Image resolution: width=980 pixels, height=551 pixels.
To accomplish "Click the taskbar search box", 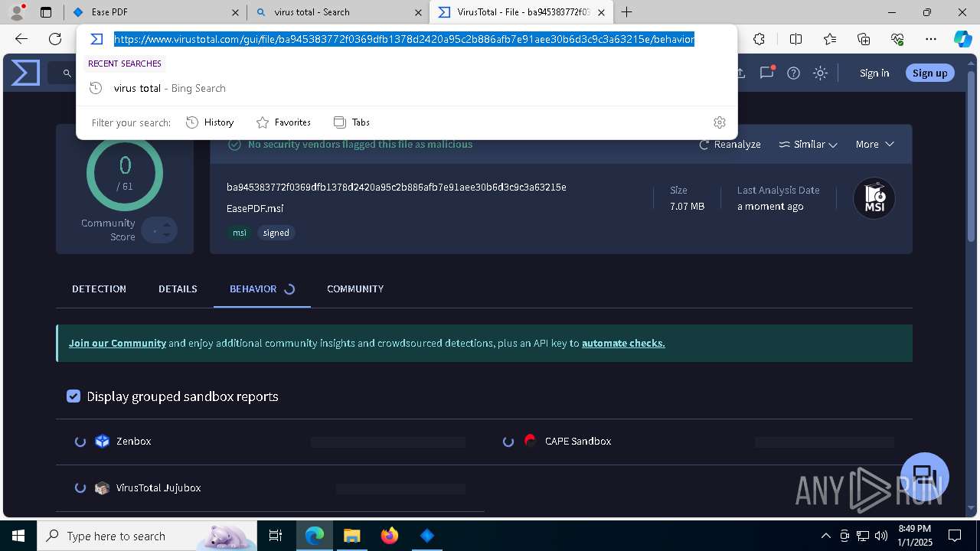I will click(x=147, y=536).
